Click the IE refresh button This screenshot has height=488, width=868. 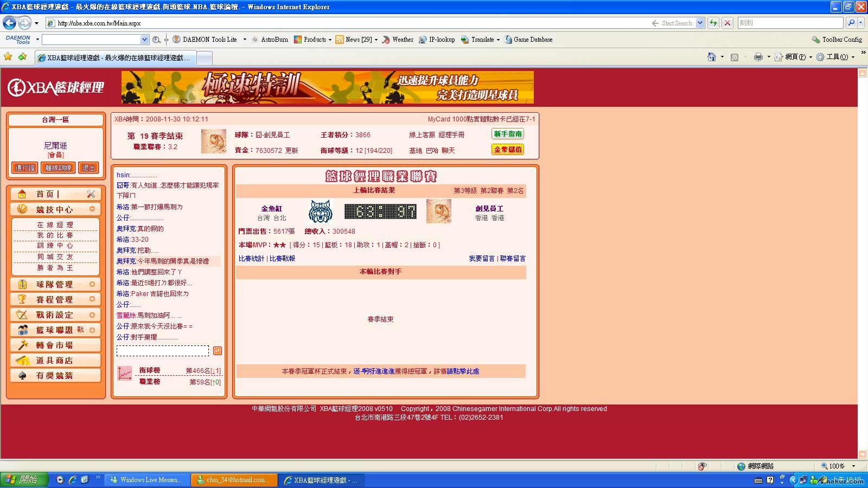(713, 23)
